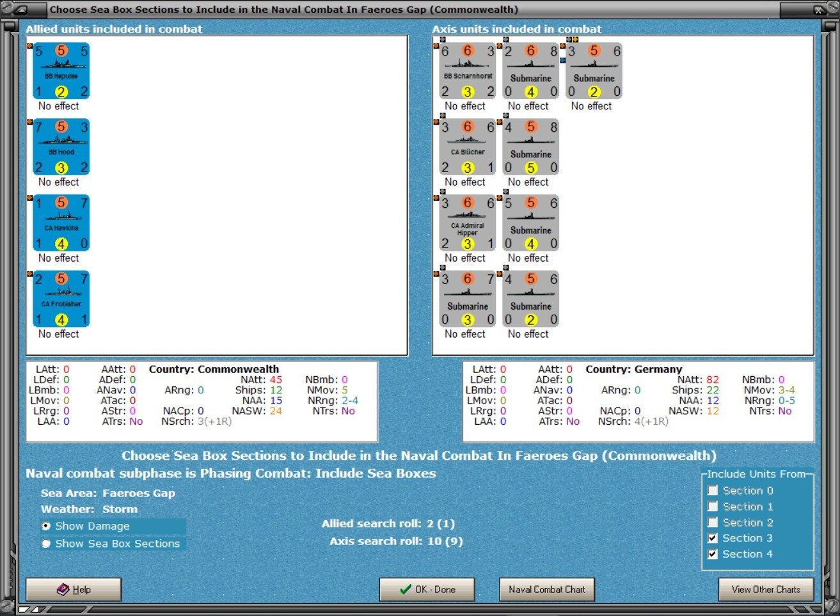
Task: Click the 'NAA: 15' stat
Action: point(262,400)
